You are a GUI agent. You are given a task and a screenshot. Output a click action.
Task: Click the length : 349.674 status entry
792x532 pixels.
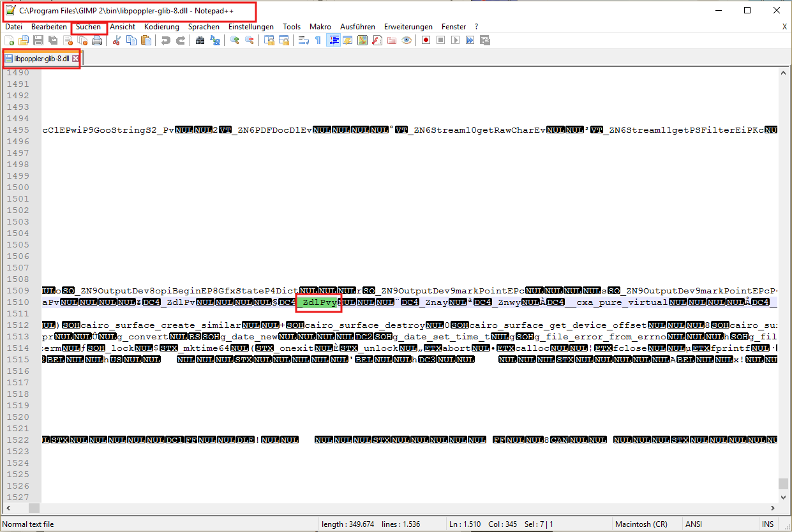tap(348, 524)
